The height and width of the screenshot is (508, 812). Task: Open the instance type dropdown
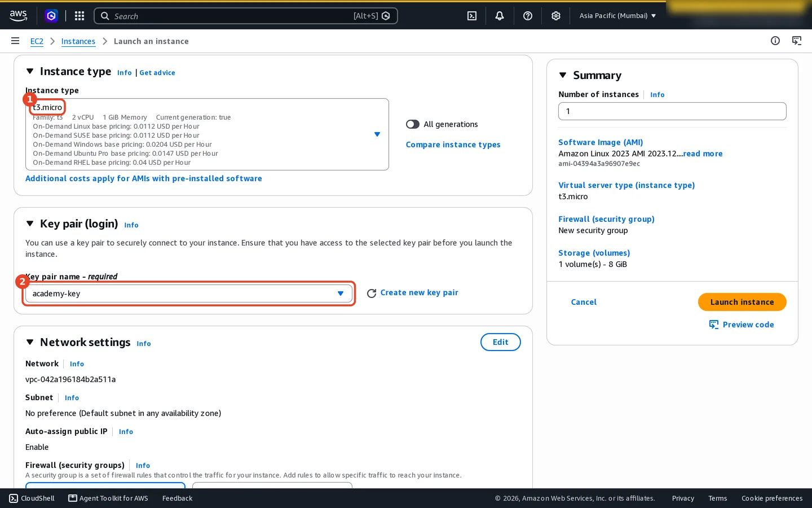coord(207,134)
